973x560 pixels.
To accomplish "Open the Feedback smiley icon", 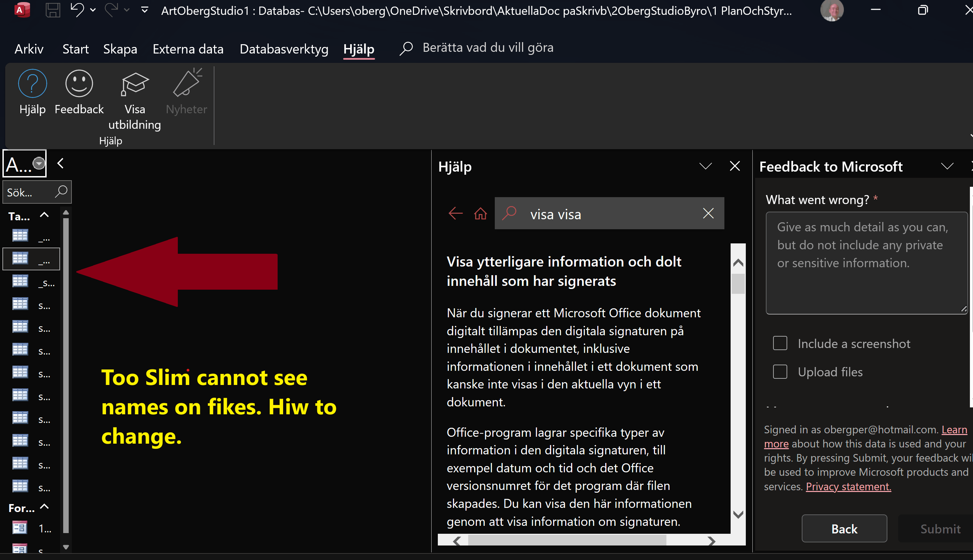I will coord(79,84).
